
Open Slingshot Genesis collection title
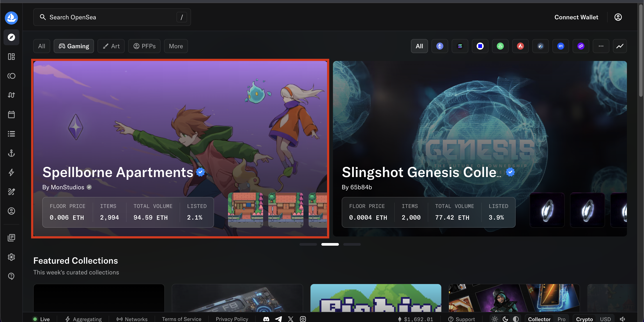421,172
